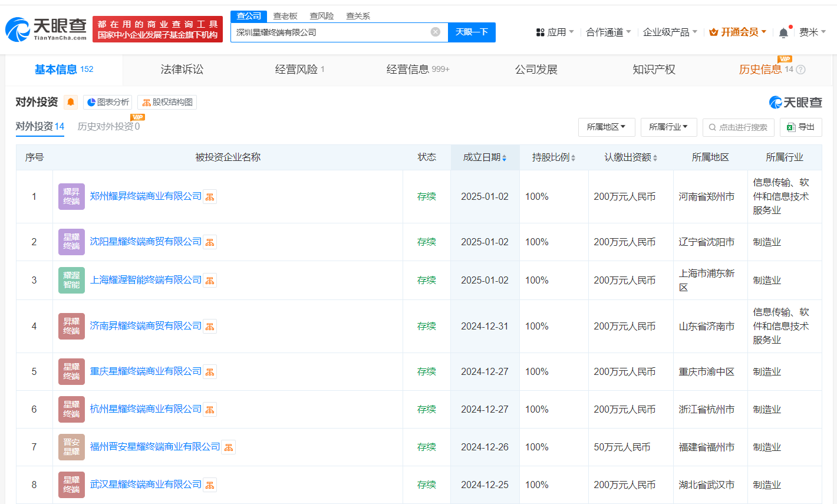Click the 点击进行搜索 search field
This screenshot has width=837, height=504.
tap(742, 127)
